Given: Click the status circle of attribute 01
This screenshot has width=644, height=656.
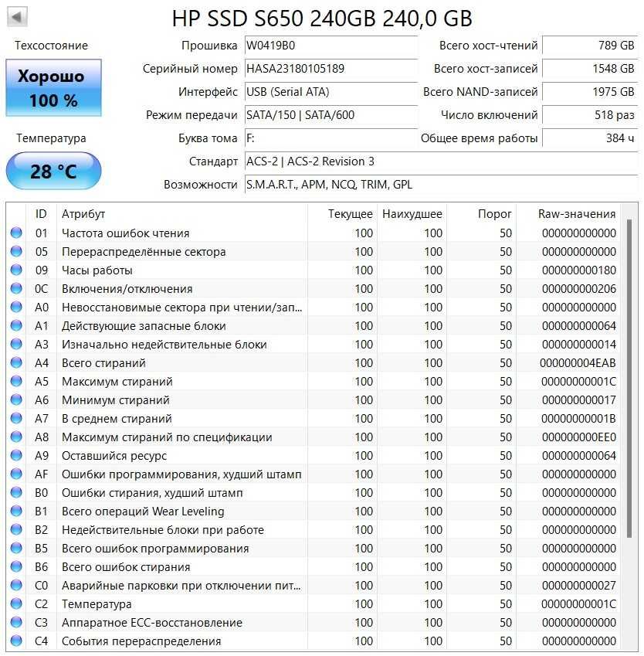Looking at the screenshot, I should pyautogui.click(x=16, y=233).
